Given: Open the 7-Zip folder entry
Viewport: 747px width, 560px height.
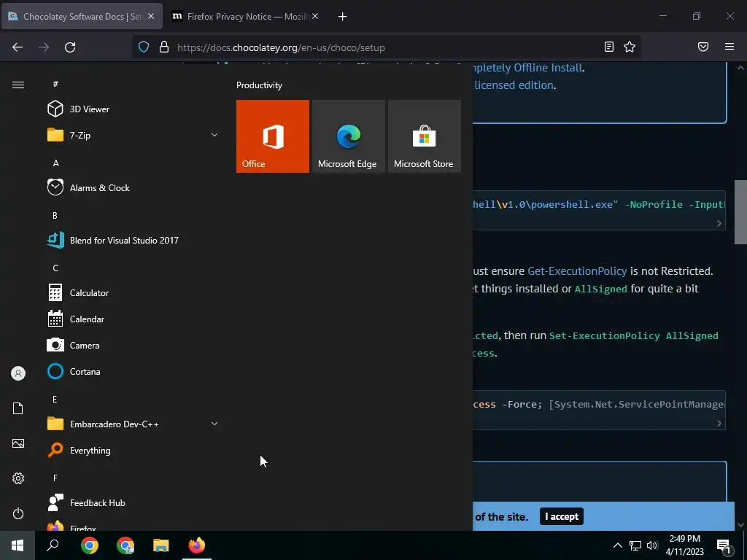Looking at the screenshot, I should coord(133,135).
